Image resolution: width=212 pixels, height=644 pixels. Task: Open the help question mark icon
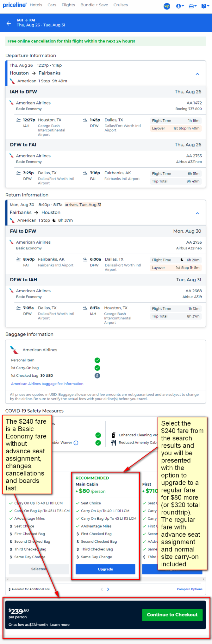click(205, 6)
